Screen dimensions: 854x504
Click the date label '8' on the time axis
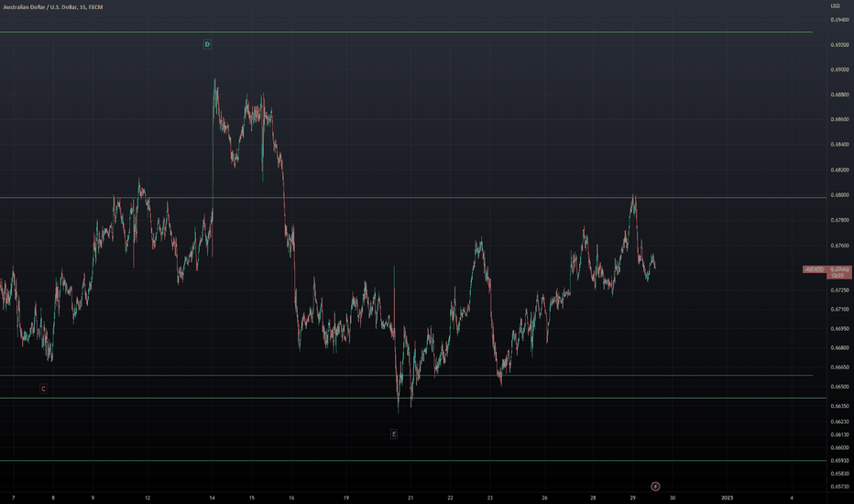[x=53, y=498]
